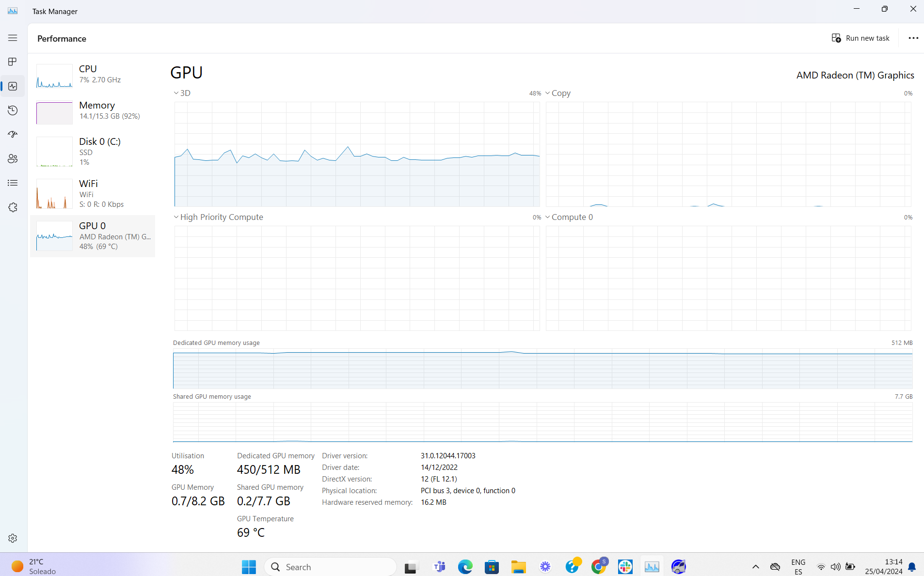Open the App history page icon
The image size is (924, 576).
coord(13,110)
